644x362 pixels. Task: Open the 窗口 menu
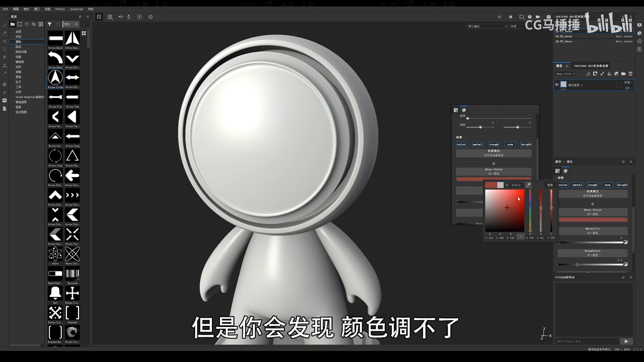pos(37,9)
